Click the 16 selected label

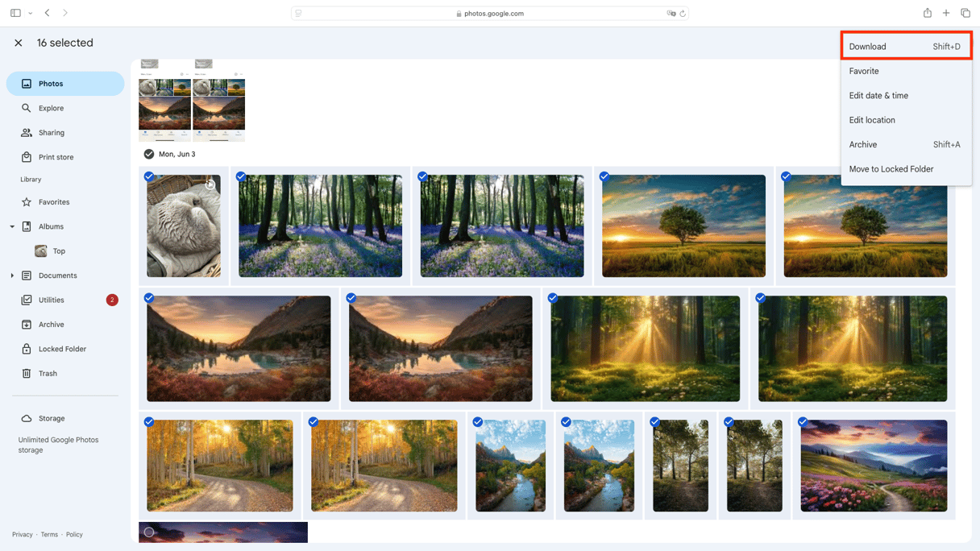pyautogui.click(x=64, y=43)
